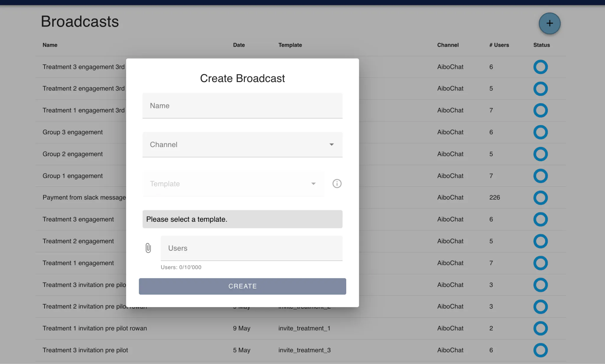Open the Template dropdown
The height and width of the screenshot is (364, 605).
coord(230,184)
